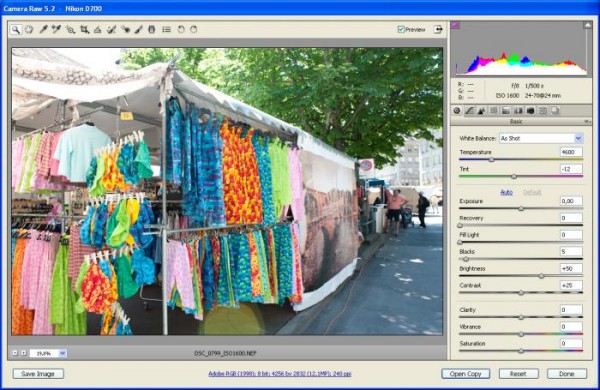This screenshot has width=600, height=390.
Task: Click the Reset button
Action: (x=518, y=374)
